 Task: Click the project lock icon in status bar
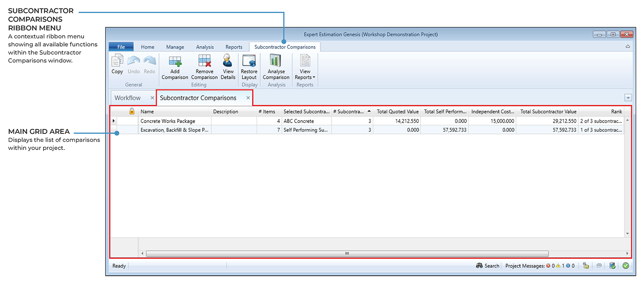click(x=586, y=266)
